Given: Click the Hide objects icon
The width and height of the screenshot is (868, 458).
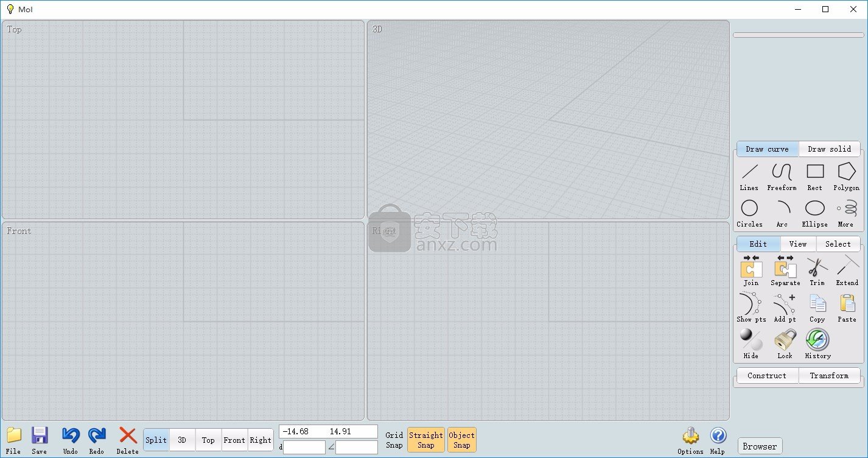Looking at the screenshot, I should pyautogui.click(x=751, y=339).
